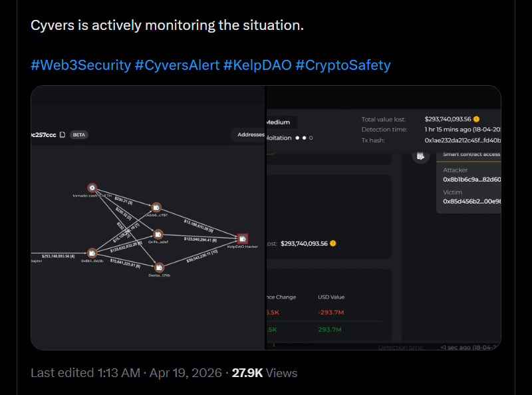The image size is (532, 395).
Task: Open the #Web3Security hashtag
Action: 80,65
